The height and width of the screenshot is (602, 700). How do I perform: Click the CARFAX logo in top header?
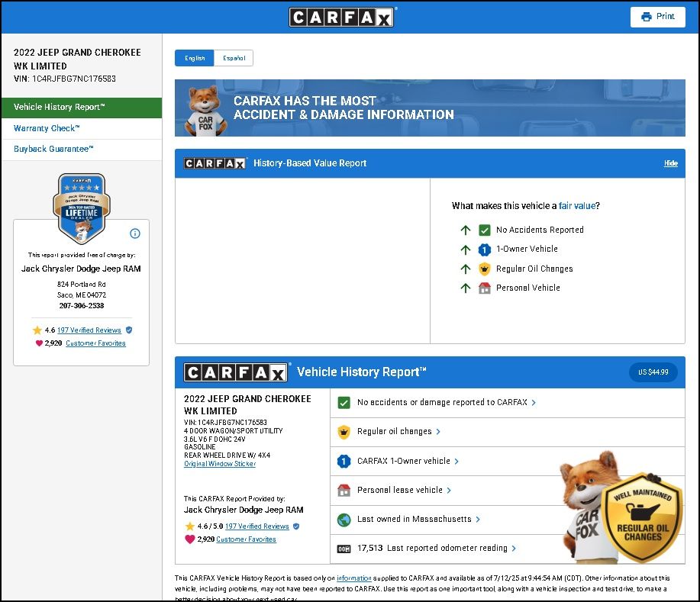tap(341, 18)
